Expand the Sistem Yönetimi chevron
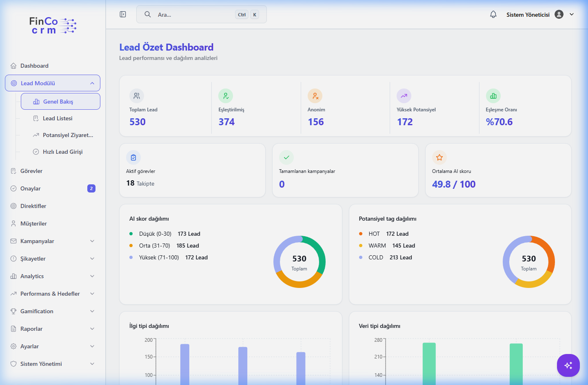588x385 pixels. [x=92, y=364]
